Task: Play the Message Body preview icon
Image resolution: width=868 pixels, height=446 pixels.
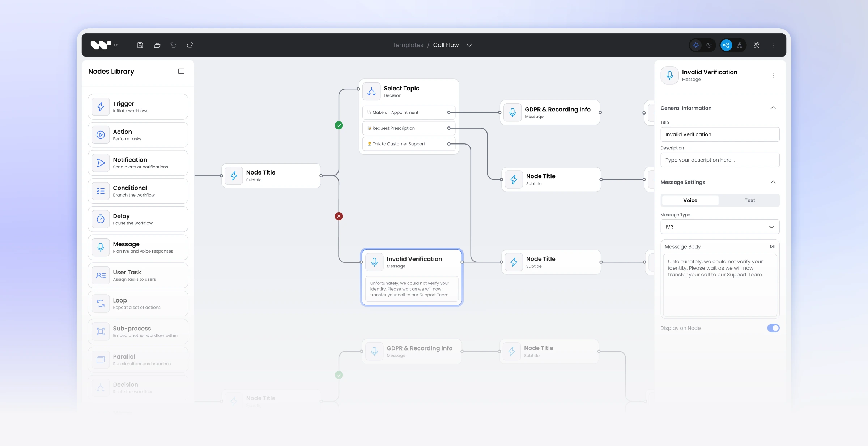Action: (772, 247)
